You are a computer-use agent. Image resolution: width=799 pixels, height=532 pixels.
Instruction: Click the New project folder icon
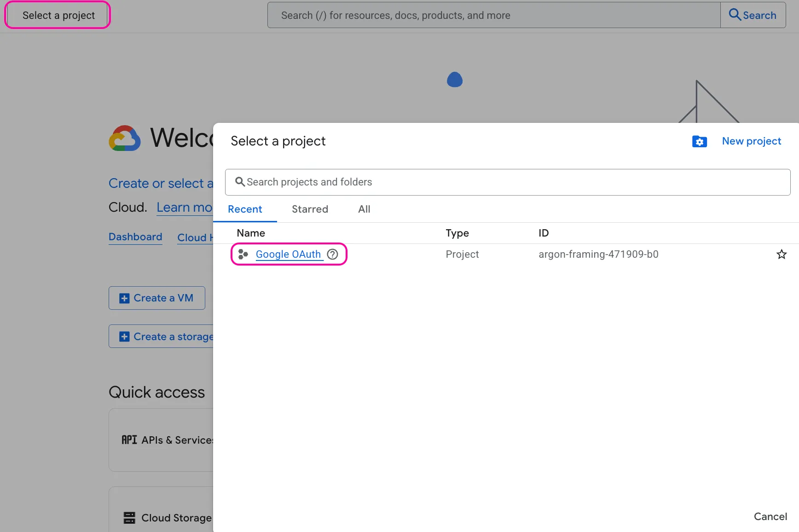click(699, 142)
